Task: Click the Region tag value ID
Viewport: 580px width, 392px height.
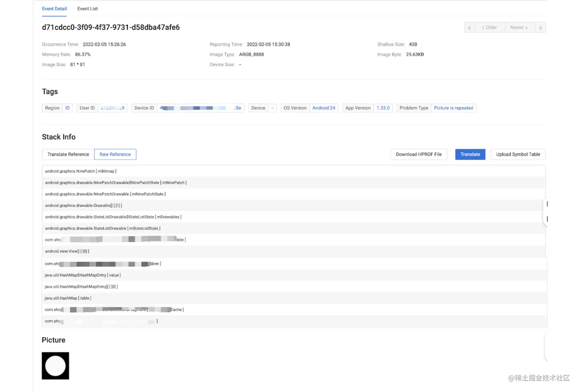Action: (68, 108)
